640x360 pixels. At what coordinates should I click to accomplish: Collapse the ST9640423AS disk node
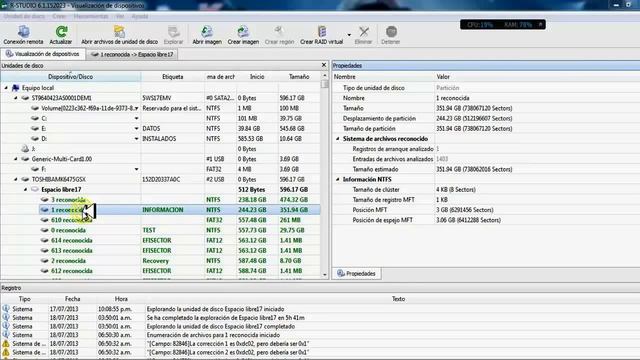(16, 98)
